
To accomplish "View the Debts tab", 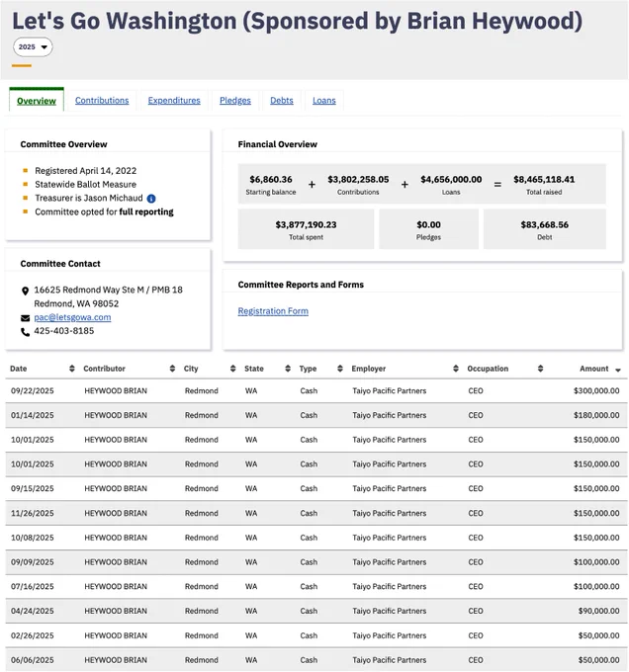I will [282, 100].
